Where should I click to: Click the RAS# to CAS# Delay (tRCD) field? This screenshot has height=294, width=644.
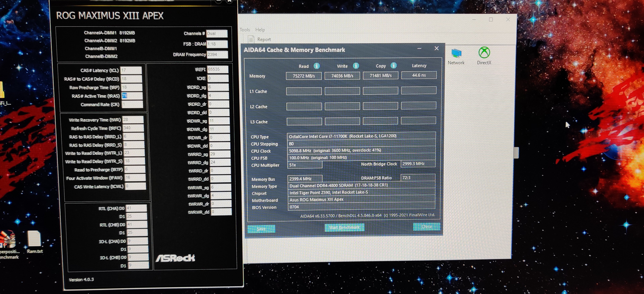coord(131,79)
